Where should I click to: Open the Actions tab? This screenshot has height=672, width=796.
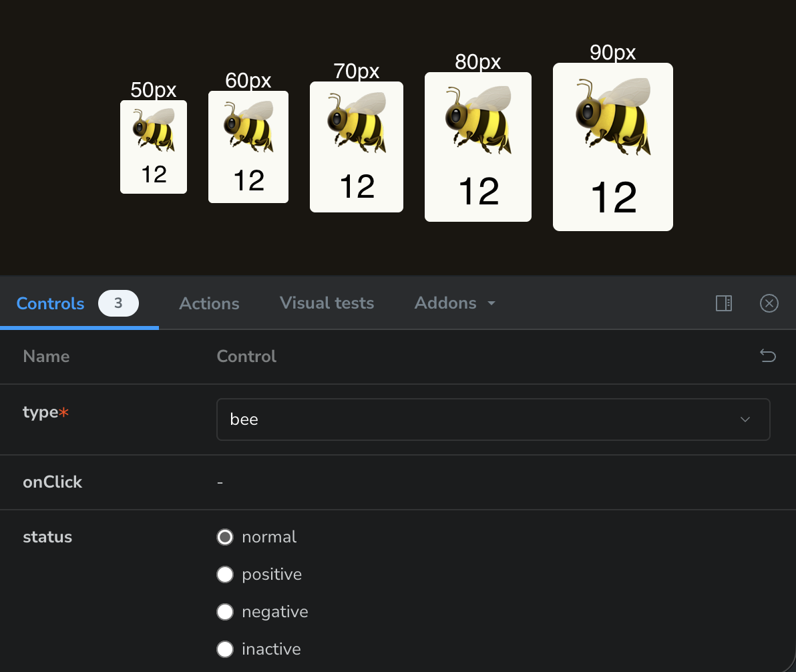[x=209, y=303]
